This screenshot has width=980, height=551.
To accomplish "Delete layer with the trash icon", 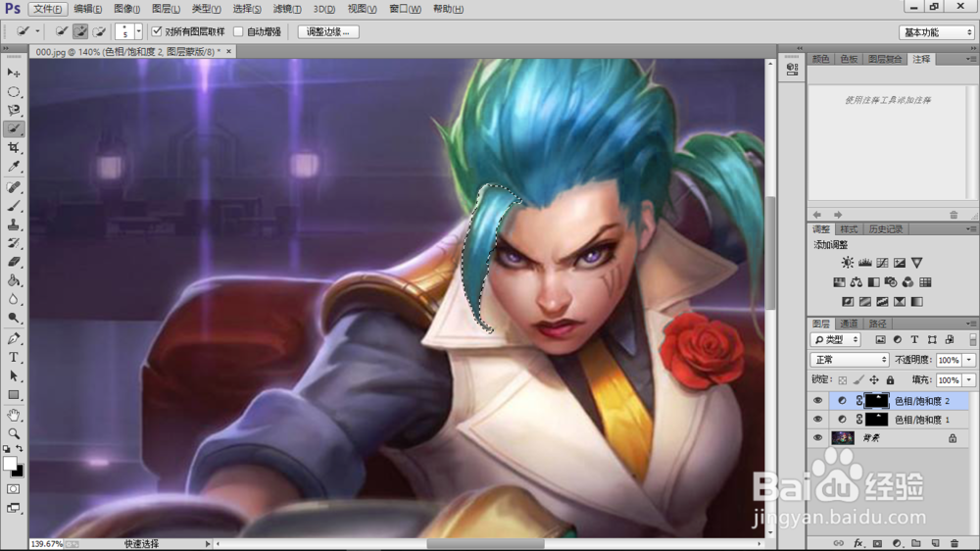I will (x=955, y=543).
